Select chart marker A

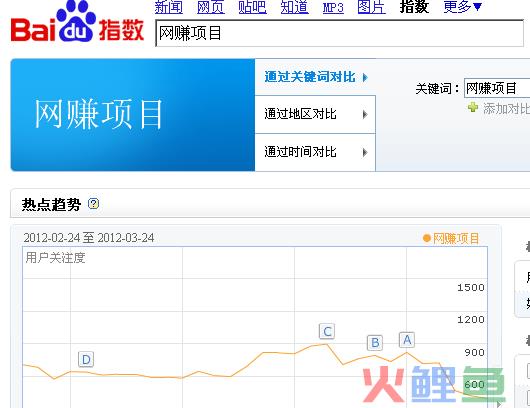407,340
